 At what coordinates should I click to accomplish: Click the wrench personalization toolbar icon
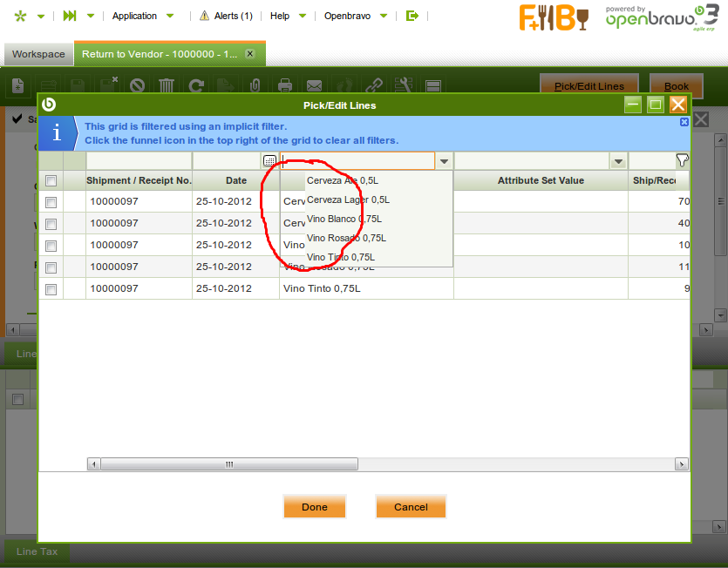click(403, 85)
